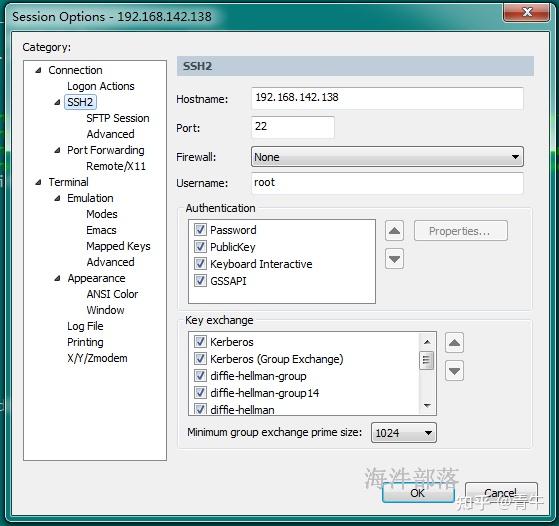Click key exchange list scroll-down arrow

pyautogui.click(x=427, y=405)
